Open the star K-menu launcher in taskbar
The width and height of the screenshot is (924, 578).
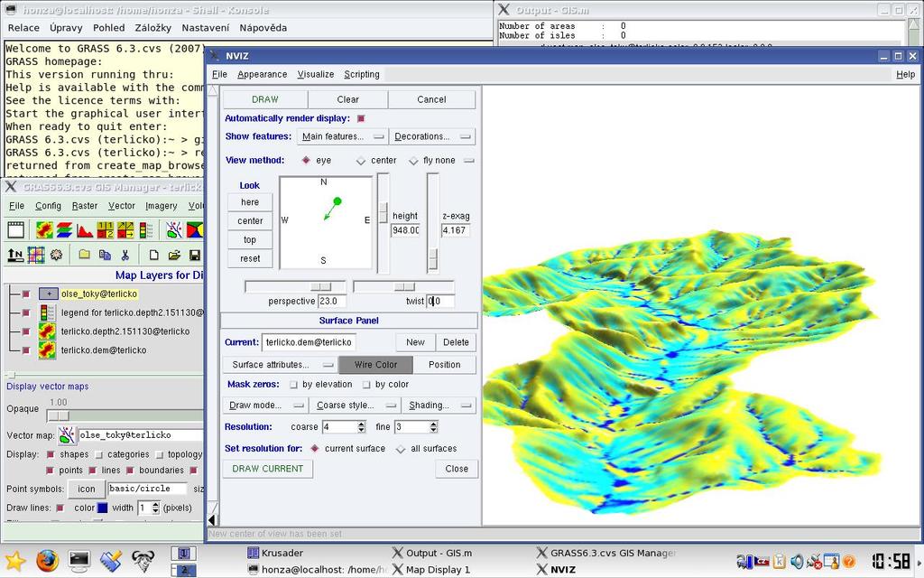click(x=14, y=560)
